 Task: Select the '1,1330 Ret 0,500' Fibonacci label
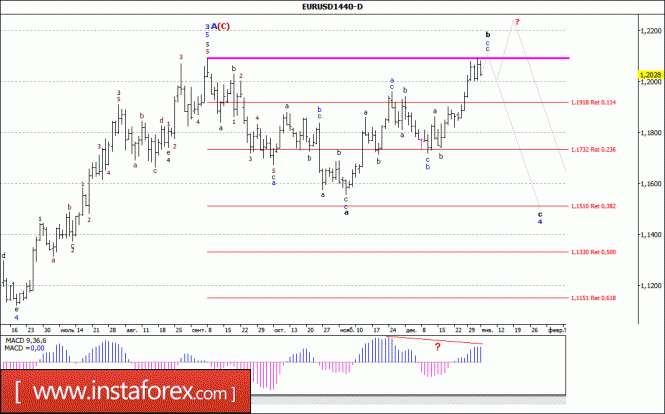point(593,252)
